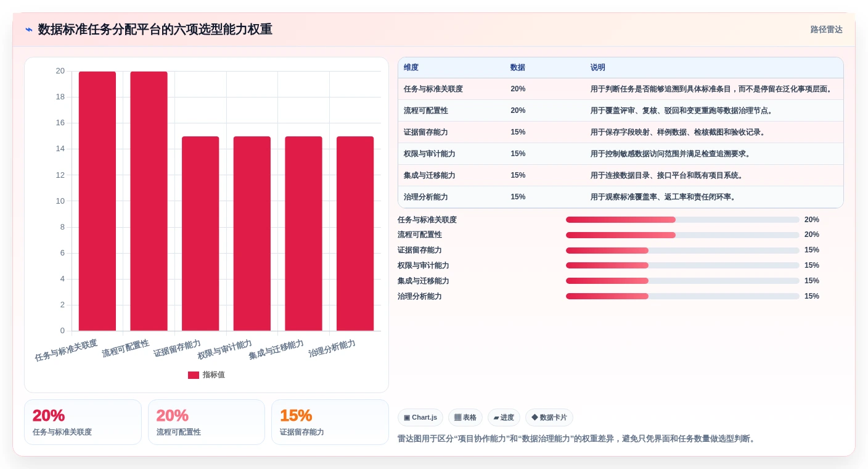Click the 集成与迁移能力 bar in chart
The width and height of the screenshot is (868, 469).
(x=303, y=234)
